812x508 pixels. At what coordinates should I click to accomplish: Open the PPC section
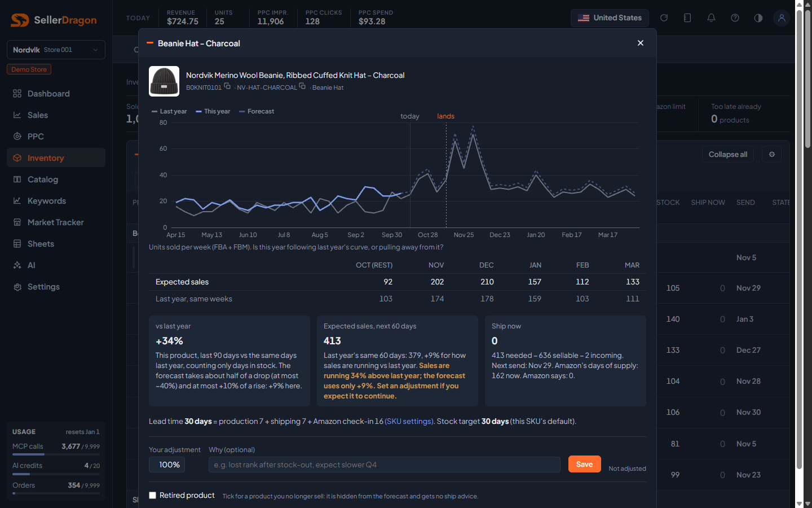pyautogui.click(x=56, y=137)
